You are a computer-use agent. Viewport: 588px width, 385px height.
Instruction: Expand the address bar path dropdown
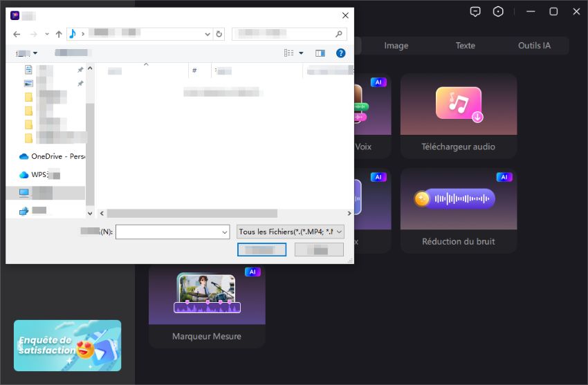tap(208, 34)
